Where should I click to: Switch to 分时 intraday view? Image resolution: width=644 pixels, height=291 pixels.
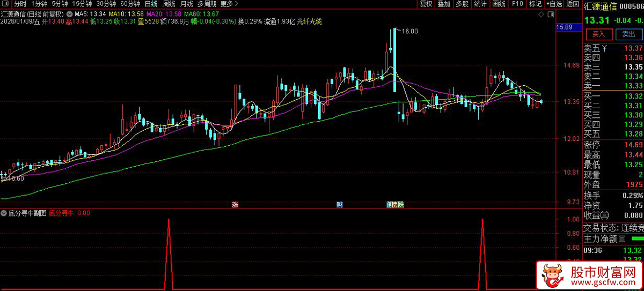[20, 4]
